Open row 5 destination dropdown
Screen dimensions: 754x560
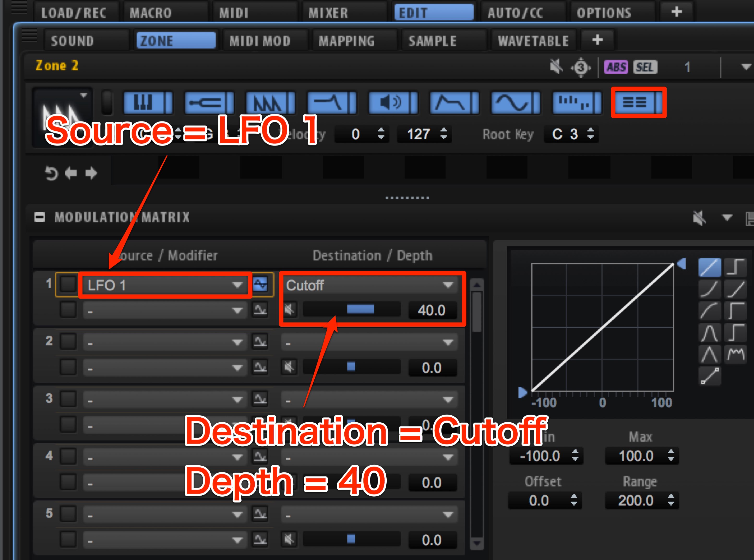(x=370, y=515)
